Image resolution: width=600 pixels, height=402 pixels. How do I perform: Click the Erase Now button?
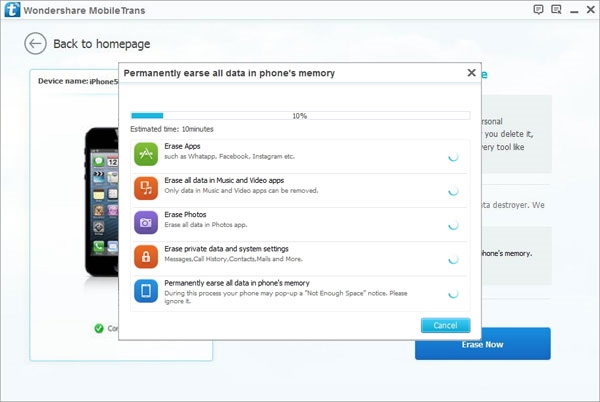pyautogui.click(x=483, y=344)
